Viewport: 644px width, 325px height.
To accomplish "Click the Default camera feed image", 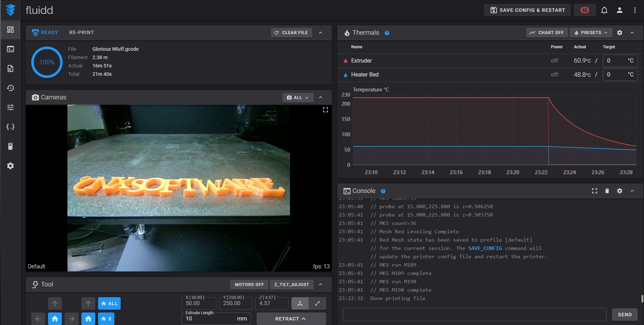I will point(179,188).
